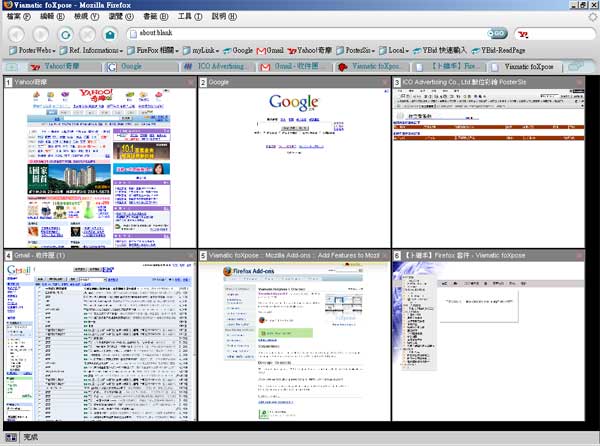Close thumbnail 3 ICO Advertising with its X
Screen dimensions: 600x446
(x=579, y=82)
